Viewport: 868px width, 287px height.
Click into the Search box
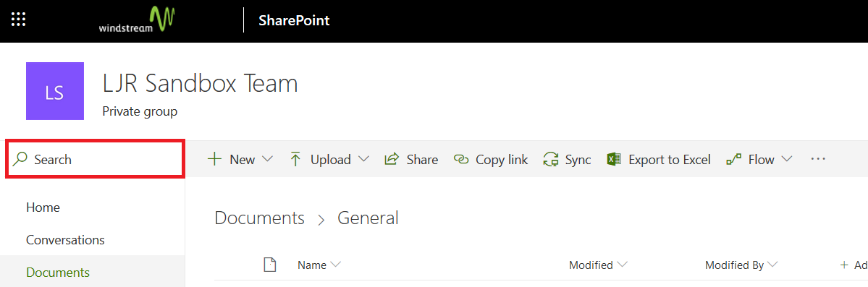tap(95, 160)
